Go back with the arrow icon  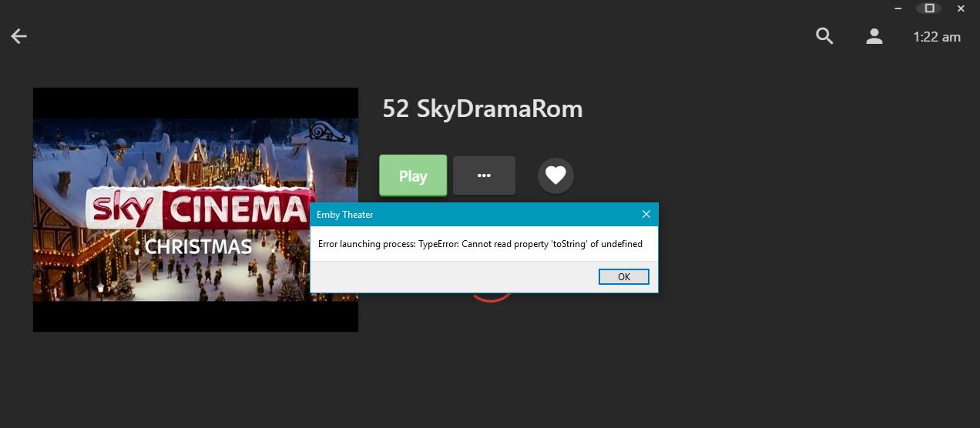(x=18, y=36)
